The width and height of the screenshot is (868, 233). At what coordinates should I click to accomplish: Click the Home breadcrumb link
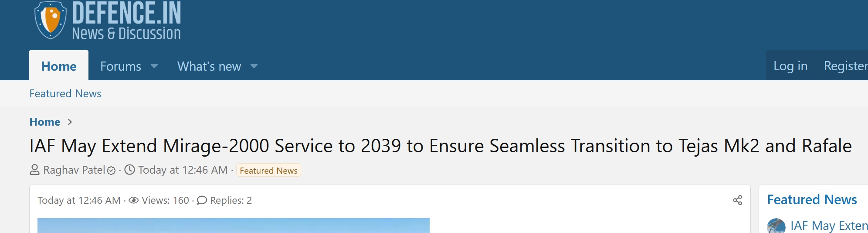tap(45, 122)
